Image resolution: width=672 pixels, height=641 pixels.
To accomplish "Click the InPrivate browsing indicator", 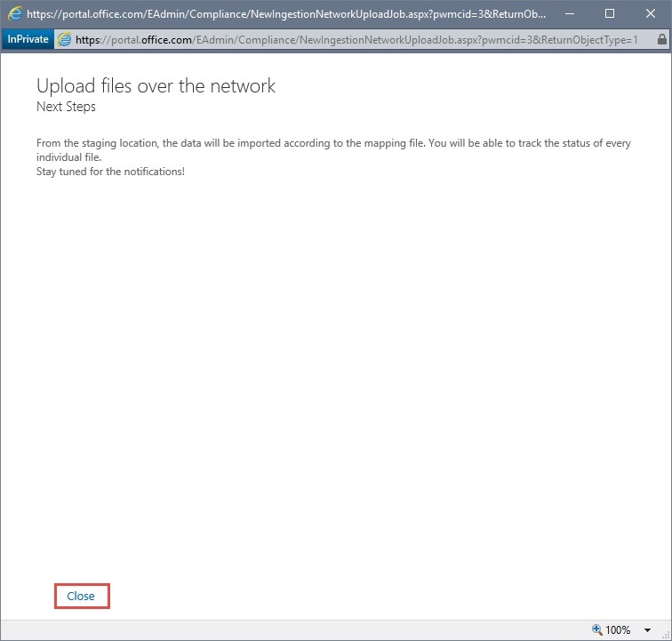I will click(28, 39).
